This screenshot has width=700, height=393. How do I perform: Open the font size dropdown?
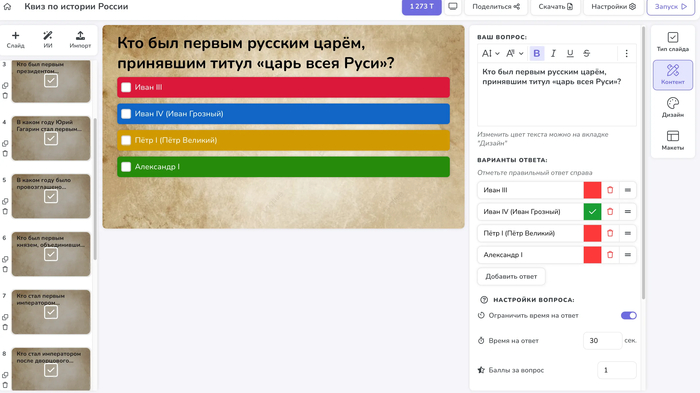pos(490,54)
